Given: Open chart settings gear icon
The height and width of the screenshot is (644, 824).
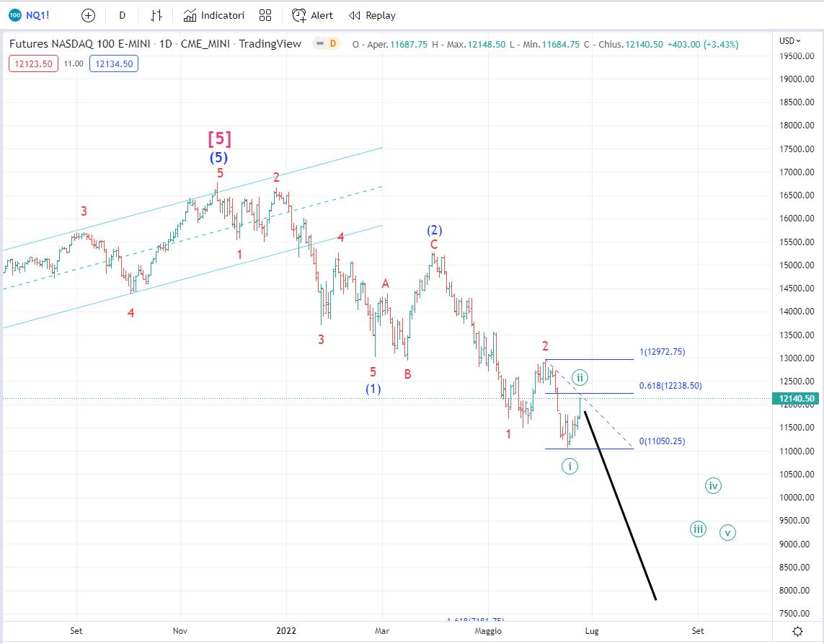Looking at the screenshot, I should [x=797, y=631].
